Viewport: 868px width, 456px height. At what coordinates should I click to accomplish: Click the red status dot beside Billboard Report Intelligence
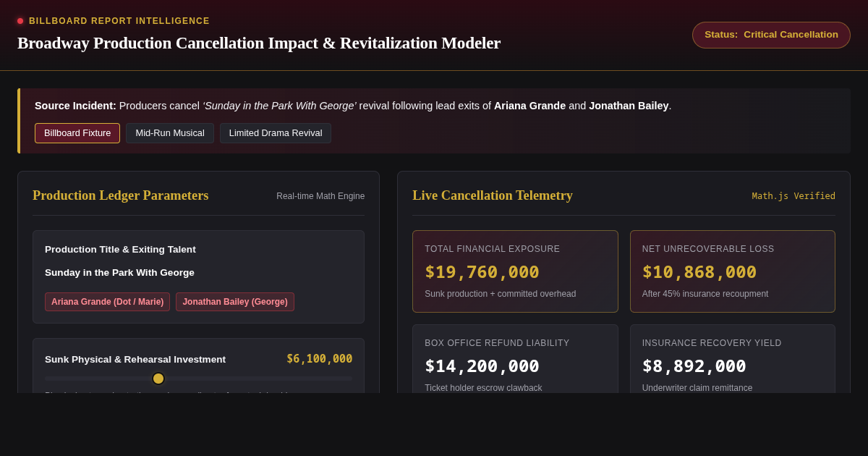click(x=20, y=21)
